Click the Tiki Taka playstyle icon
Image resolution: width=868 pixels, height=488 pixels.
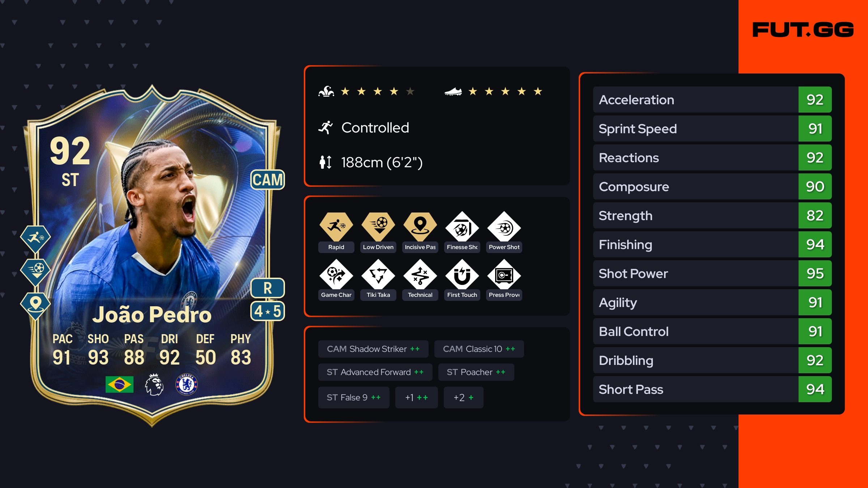[x=378, y=275]
